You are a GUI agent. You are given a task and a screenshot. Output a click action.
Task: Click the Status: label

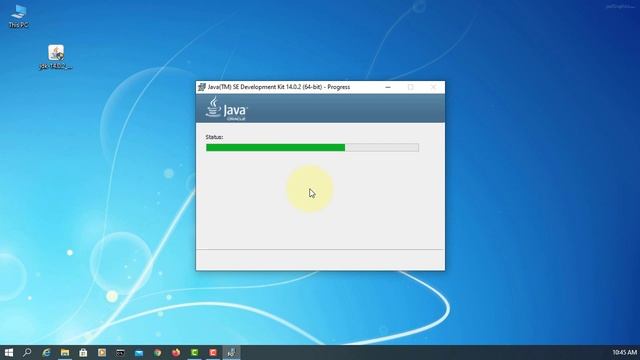[x=214, y=137]
